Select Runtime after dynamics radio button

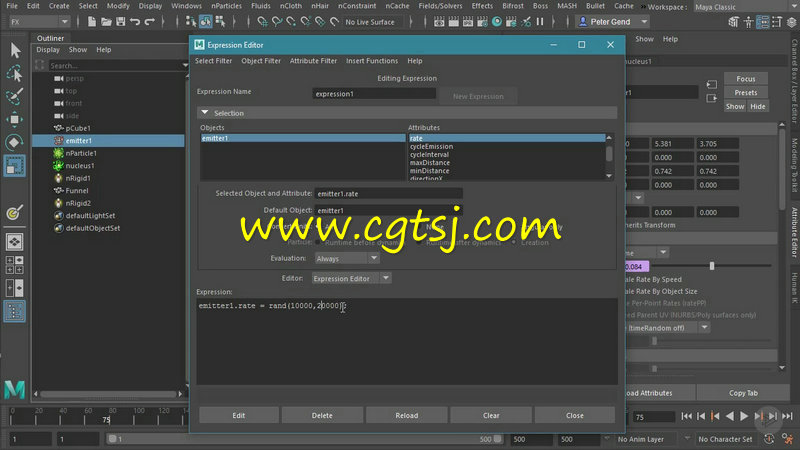(419, 242)
